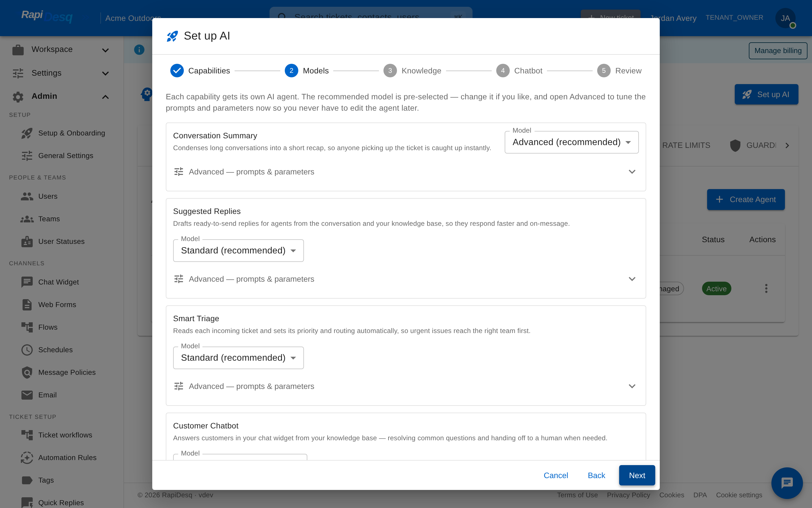Open Tags icon in sidebar
This screenshot has height=508, width=812.
[x=27, y=480]
